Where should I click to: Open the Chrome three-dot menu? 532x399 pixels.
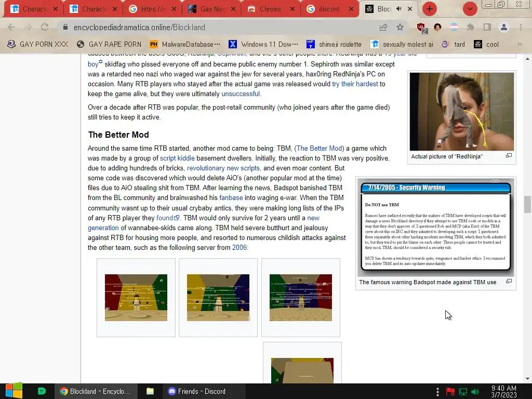[x=521, y=27]
